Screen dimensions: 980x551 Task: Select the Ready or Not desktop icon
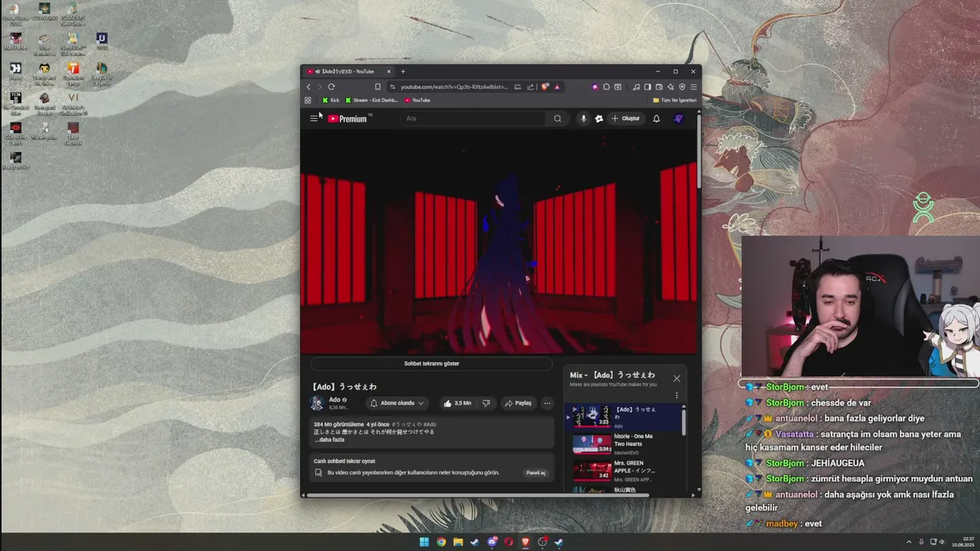click(x=15, y=161)
